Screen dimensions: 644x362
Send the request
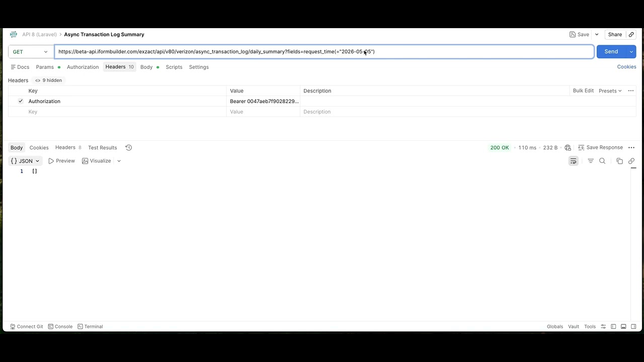coord(611,52)
